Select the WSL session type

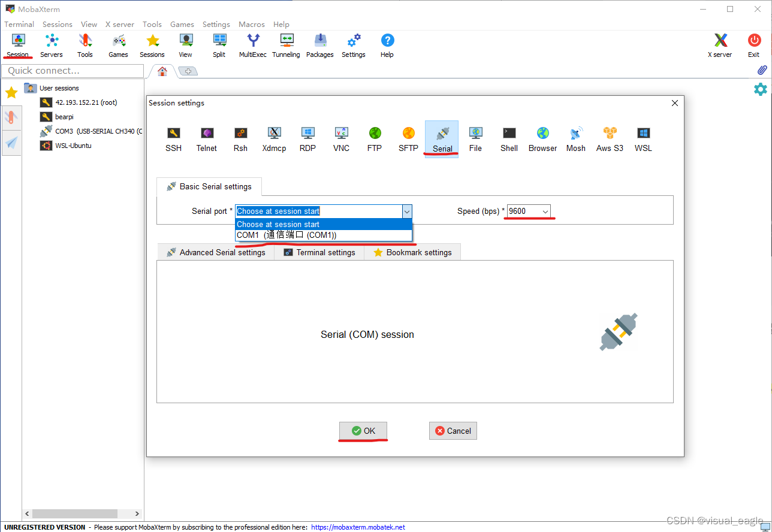tap(644, 140)
